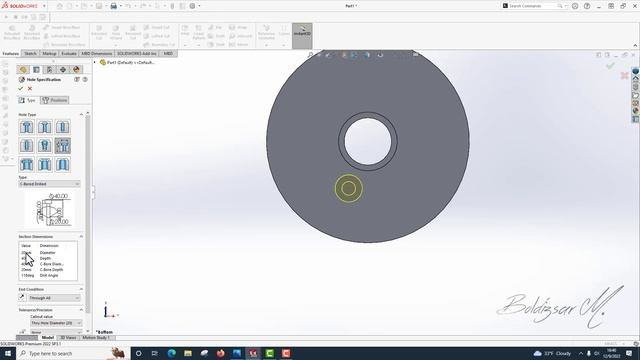Open the Help question mark icon
The width and height of the screenshot is (640, 360).
(587, 6)
